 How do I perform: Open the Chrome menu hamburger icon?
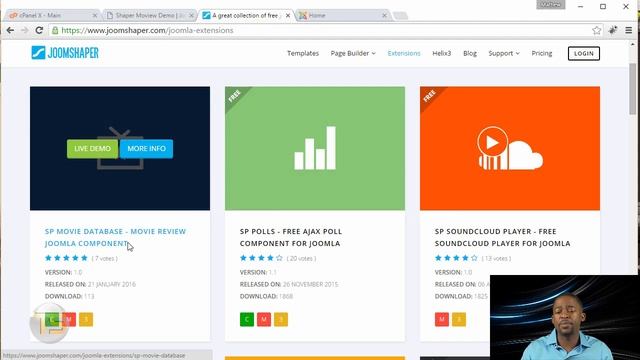click(x=629, y=30)
